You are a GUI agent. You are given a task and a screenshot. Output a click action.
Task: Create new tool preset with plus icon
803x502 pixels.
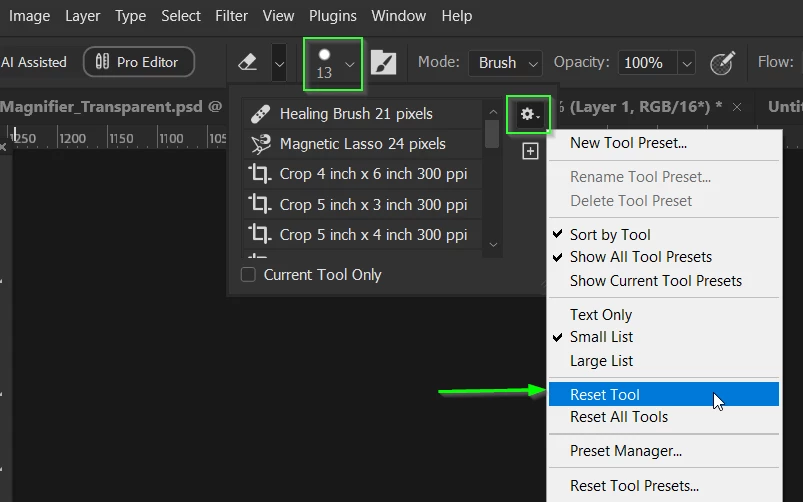coord(530,151)
